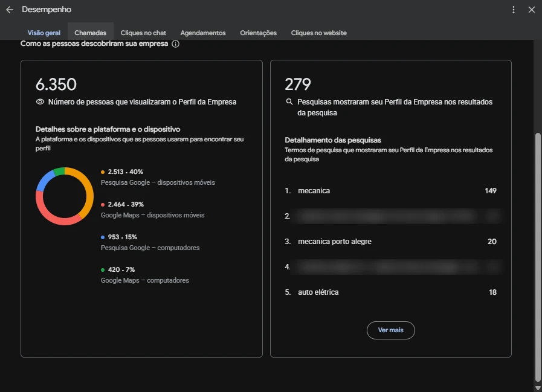This screenshot has height=392, width=542.
Task: Click 'Pesquisa Google – computadores' label
Action: click(x=150, y=248)
